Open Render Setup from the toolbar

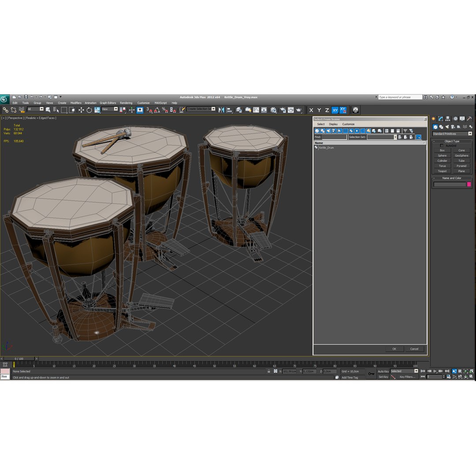point(283,110)
